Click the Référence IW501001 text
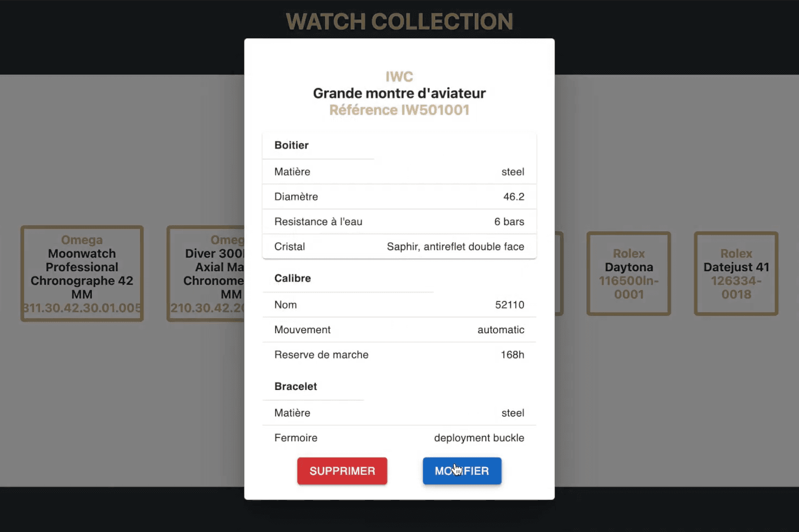This screenshot has width=799, height=532. click(x=399, y=110)
